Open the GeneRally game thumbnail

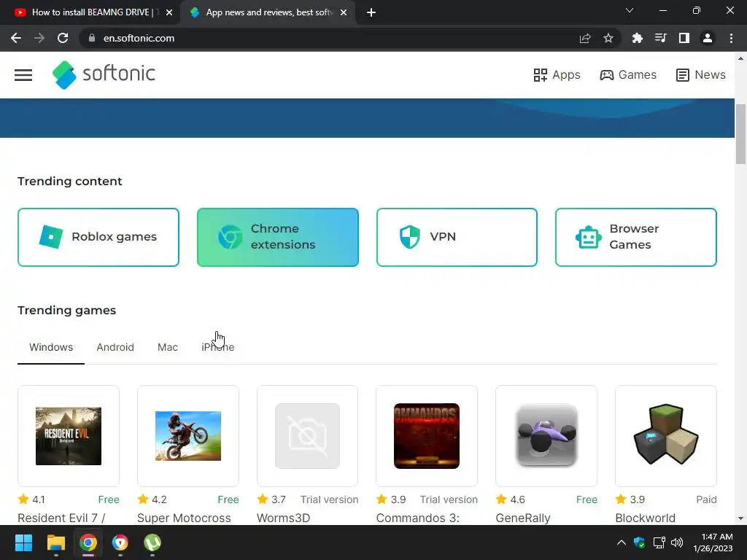click(546, 436)
